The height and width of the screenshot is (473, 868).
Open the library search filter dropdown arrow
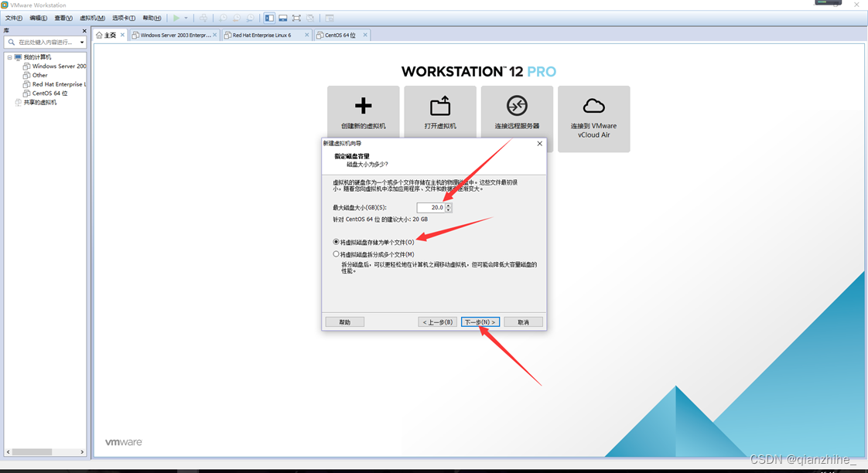point(82,42)
